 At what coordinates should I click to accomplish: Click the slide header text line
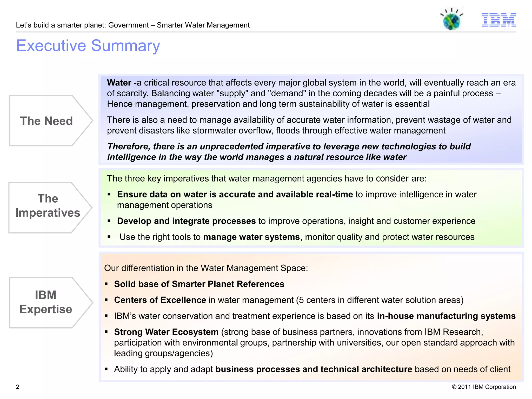click(x=132, y=25)
